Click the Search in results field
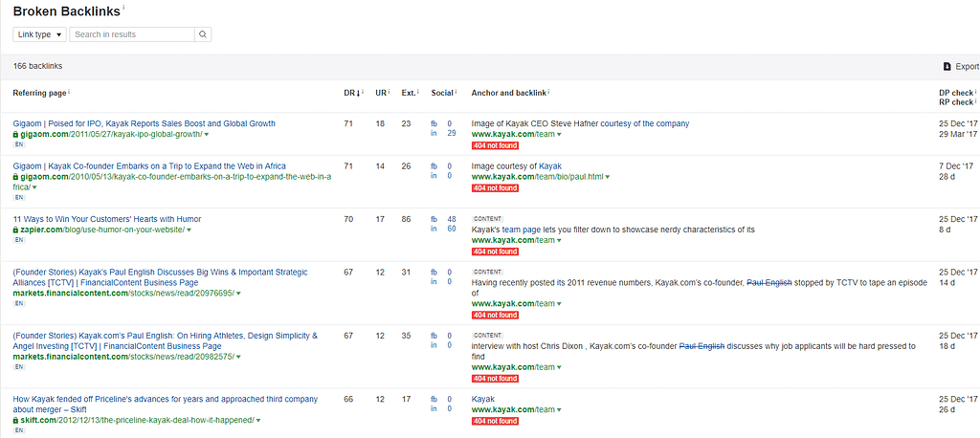The height and width of the screenshot is (438, 980). point(132,34)
